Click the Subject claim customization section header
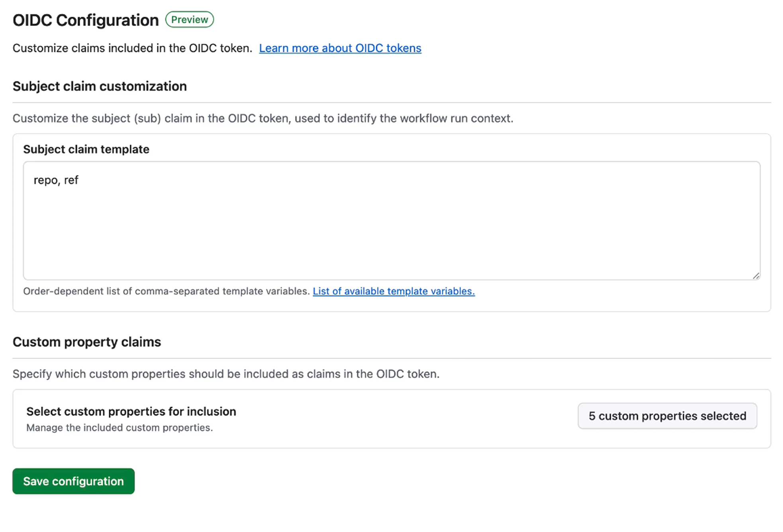The height and width of the screenshot is (532, 783). coord(100,86)
